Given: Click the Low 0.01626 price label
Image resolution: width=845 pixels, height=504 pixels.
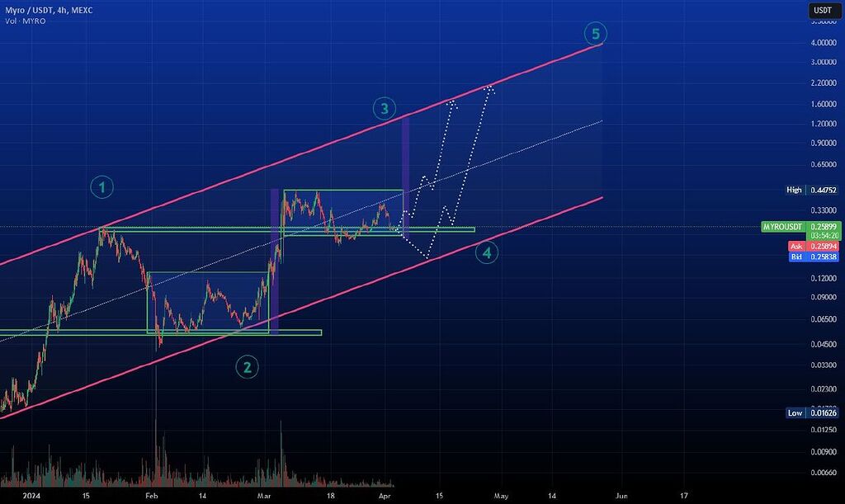Looking at the screenshot, I should pos(814,412).
